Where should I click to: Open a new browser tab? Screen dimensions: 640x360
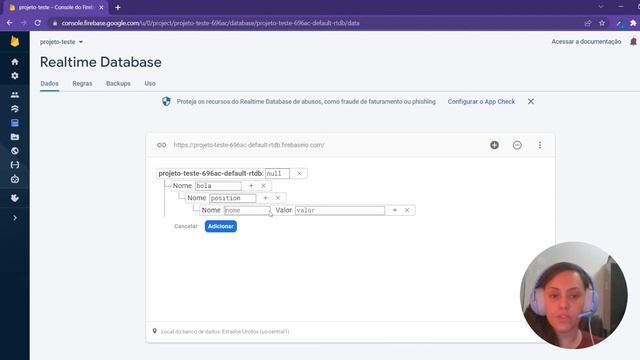pos(118,7)
